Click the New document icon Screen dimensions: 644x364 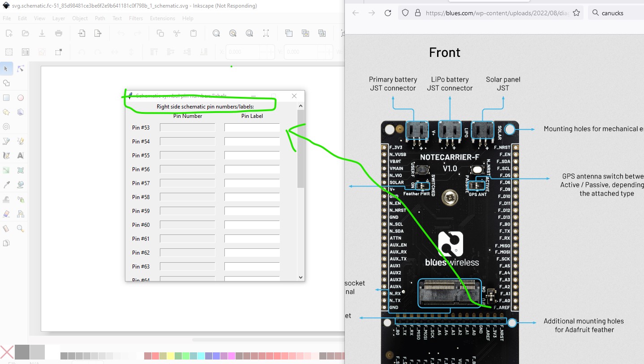[x=9, y=33]
